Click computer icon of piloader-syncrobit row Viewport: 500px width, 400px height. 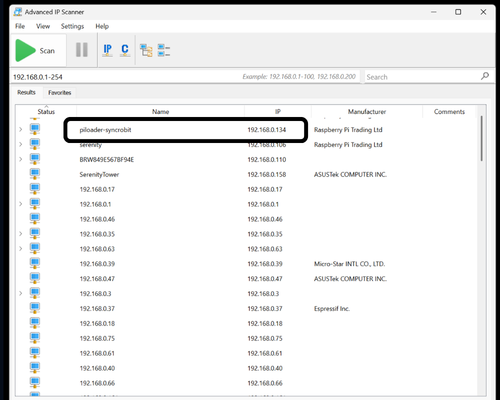pos(35,129)
